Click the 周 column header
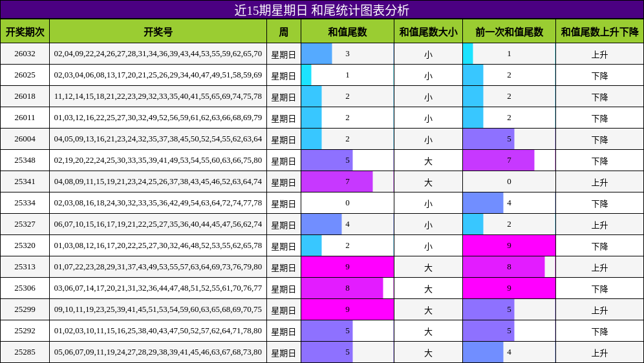Image resolution: width=644 pixels, height=363 pixels. pyautogui.click(x=284, y=32)
